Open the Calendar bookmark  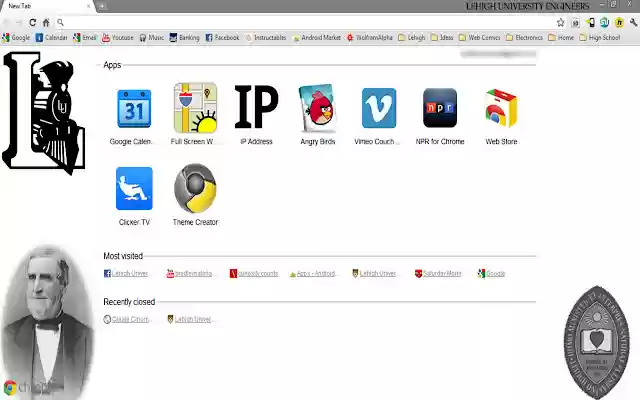point(51,38)
